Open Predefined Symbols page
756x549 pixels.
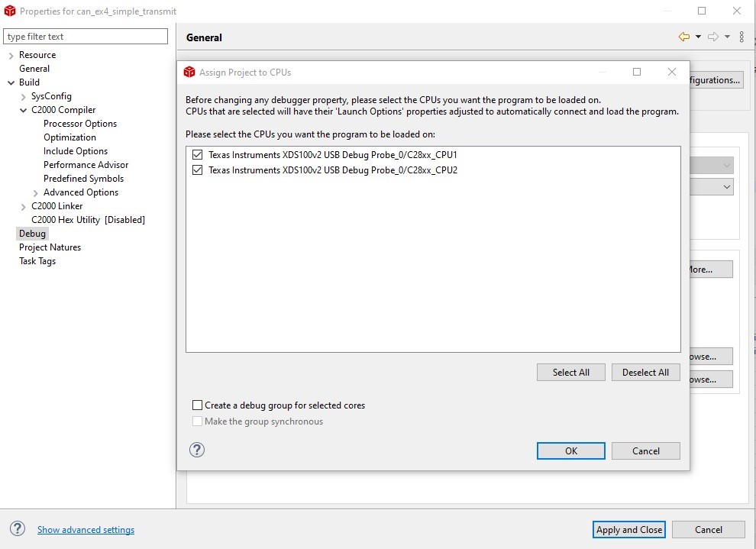pyautogui.click(x=83, y=179)
